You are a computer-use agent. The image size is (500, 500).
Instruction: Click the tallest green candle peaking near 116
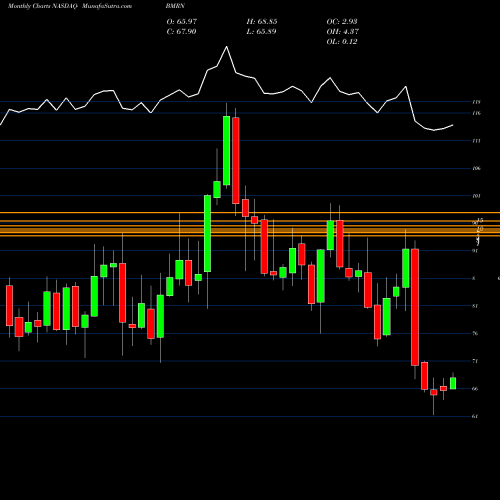tap(227, 150)
